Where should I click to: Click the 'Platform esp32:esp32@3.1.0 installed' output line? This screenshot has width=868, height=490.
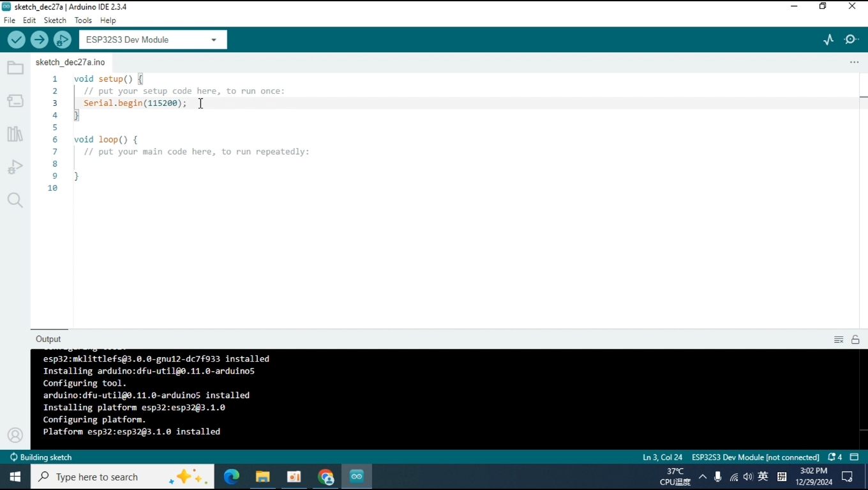(x=131, y=431)
